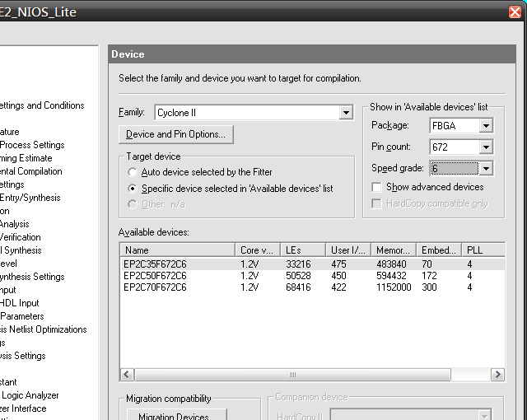The height and width of the screenshot is (420, 527).
Task: Click left arrow of horizontal scrollbar
Action: pos(127,375)
